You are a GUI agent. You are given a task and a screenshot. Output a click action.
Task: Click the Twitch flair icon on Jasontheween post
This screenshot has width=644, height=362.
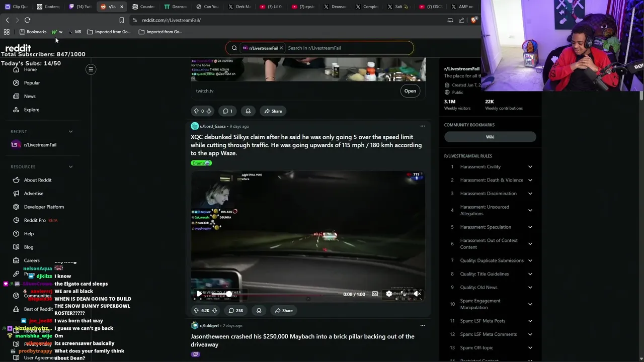pos(196,354)
